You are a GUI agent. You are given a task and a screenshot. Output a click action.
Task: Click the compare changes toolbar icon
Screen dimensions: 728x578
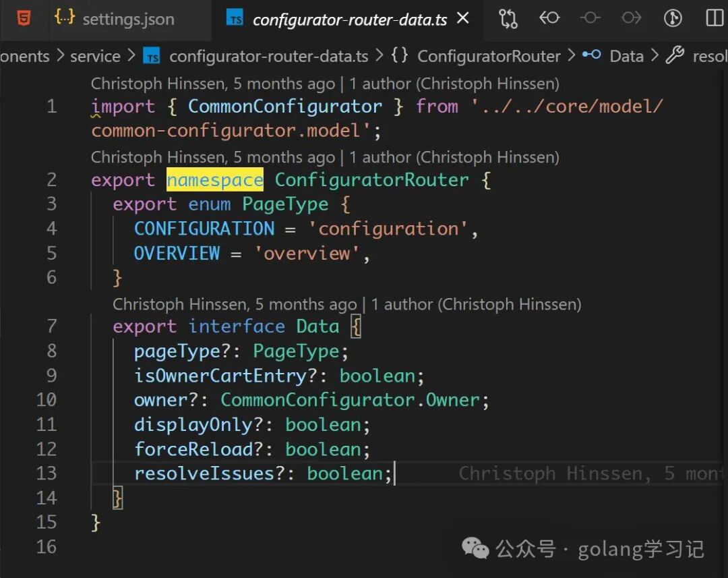508,19
